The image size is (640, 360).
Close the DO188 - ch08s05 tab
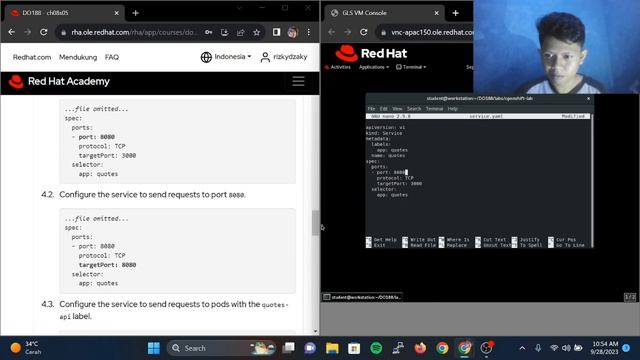click(x=116, y=13)
